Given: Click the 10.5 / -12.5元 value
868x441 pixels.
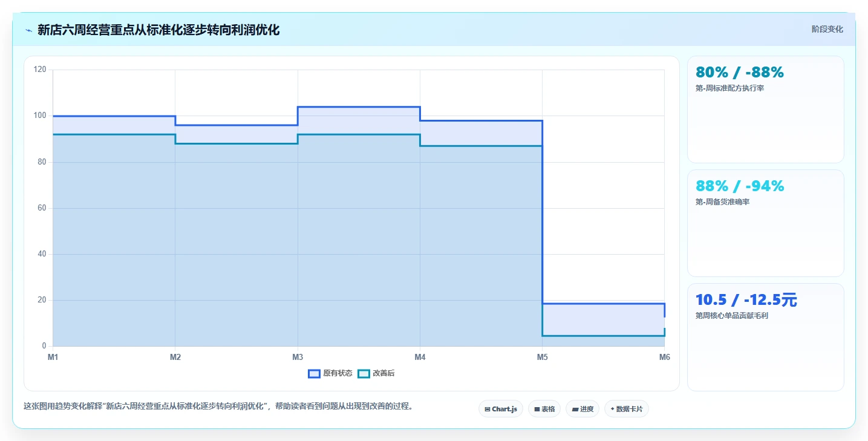Looking at the screenshot, I should [746, 299].
